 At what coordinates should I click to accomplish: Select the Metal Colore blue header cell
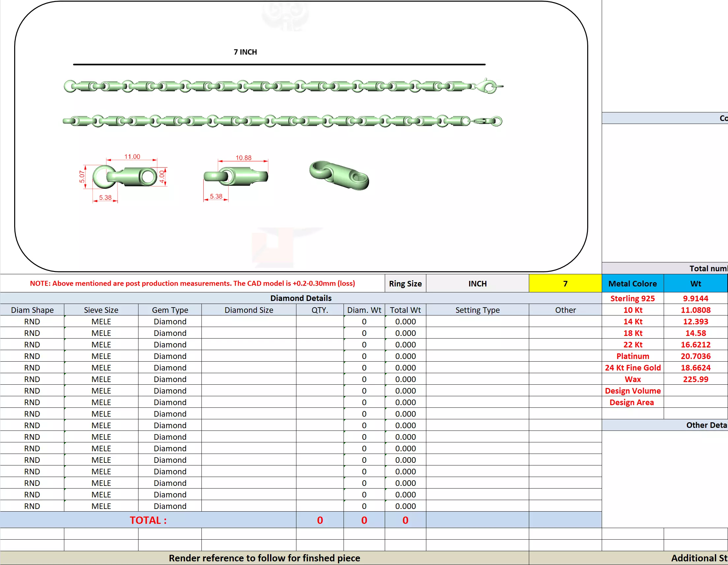pos(632,283)
